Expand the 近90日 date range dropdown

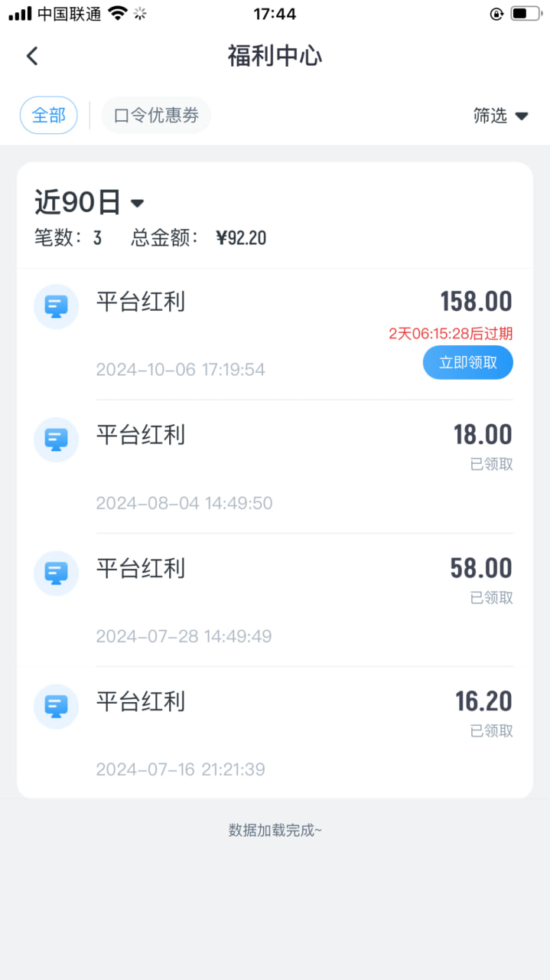point(78,202)
